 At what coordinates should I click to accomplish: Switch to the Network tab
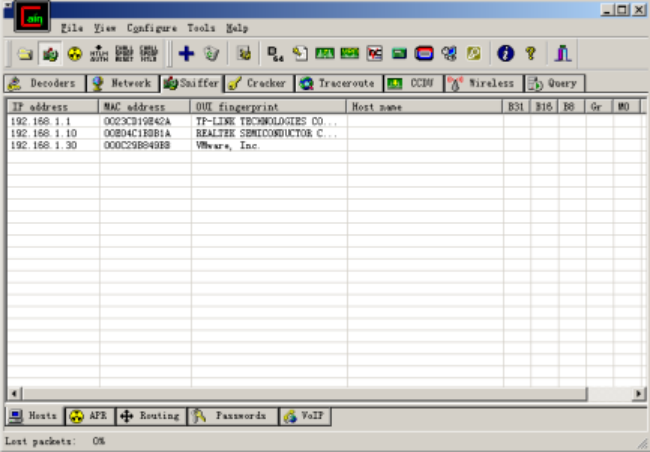tap(123, 83)
